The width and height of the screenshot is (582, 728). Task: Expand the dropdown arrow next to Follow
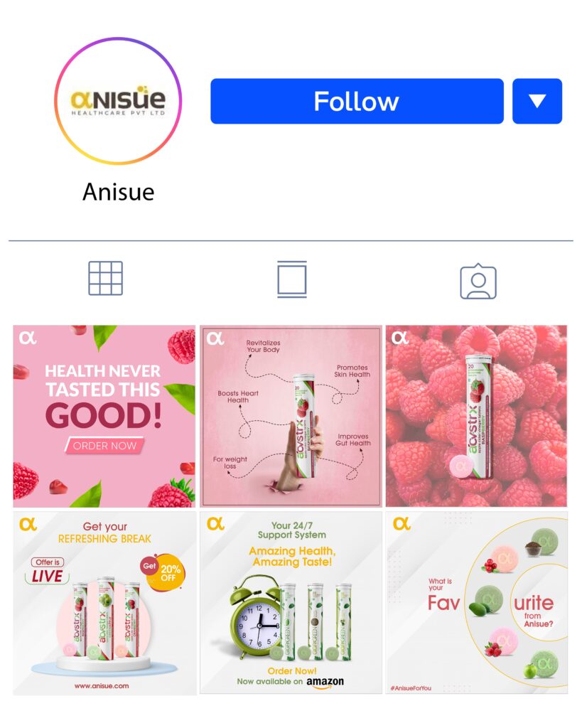pyautogui.click(x=537, y=101)
